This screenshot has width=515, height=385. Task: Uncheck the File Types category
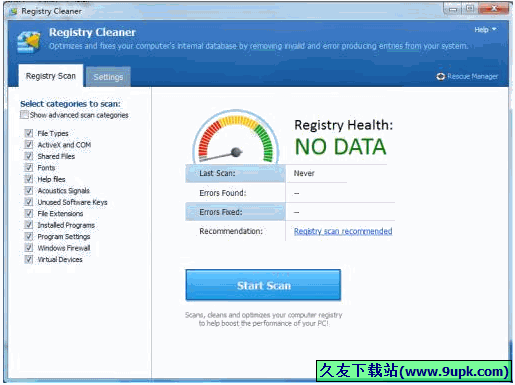pyautogui.click(x=29, y=133)
